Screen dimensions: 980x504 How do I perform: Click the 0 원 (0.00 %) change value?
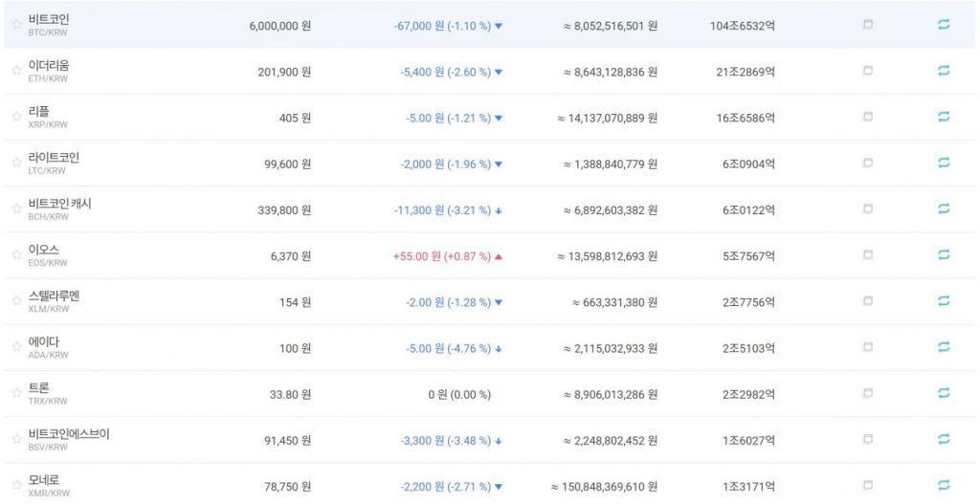point(459,395)
